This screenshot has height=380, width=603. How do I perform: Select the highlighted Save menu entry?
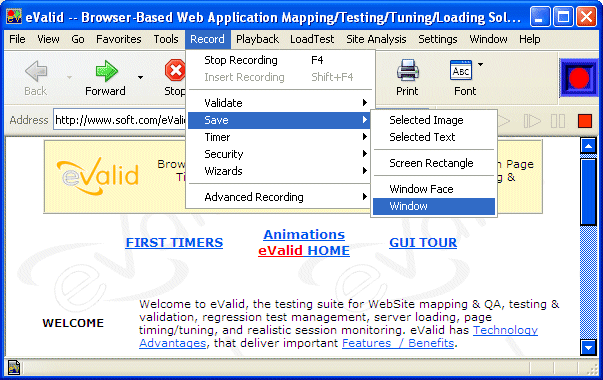click(279, 120)
